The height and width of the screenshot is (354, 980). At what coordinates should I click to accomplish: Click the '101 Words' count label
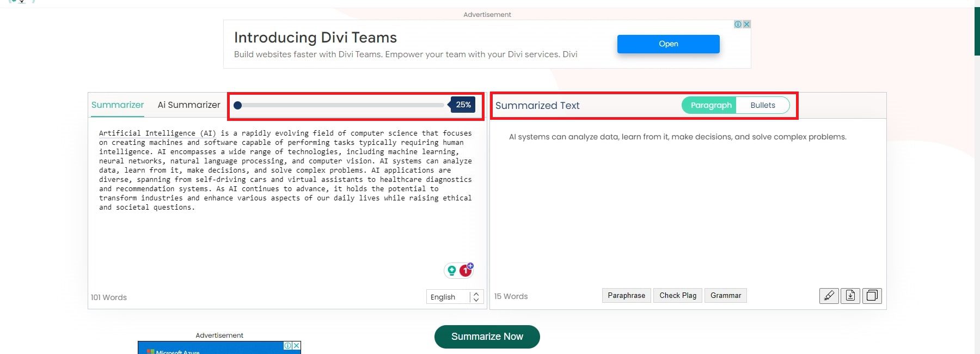(x=109, y=297)
